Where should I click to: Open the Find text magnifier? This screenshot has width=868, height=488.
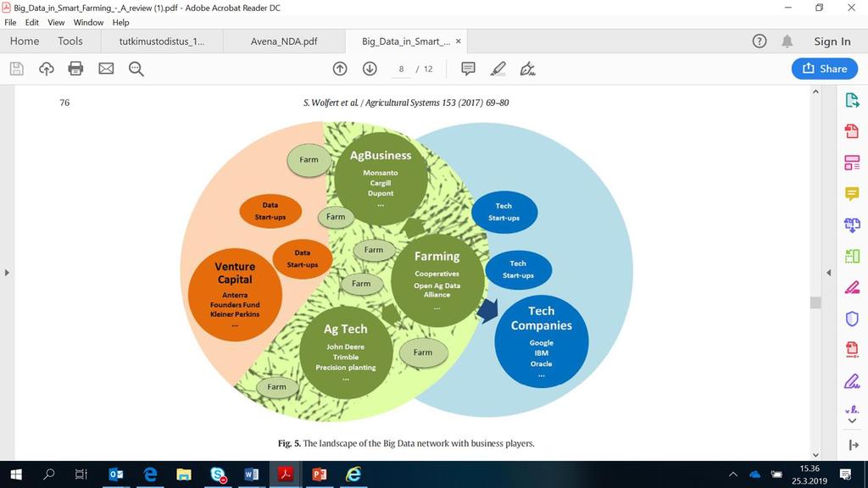[136, 69]
